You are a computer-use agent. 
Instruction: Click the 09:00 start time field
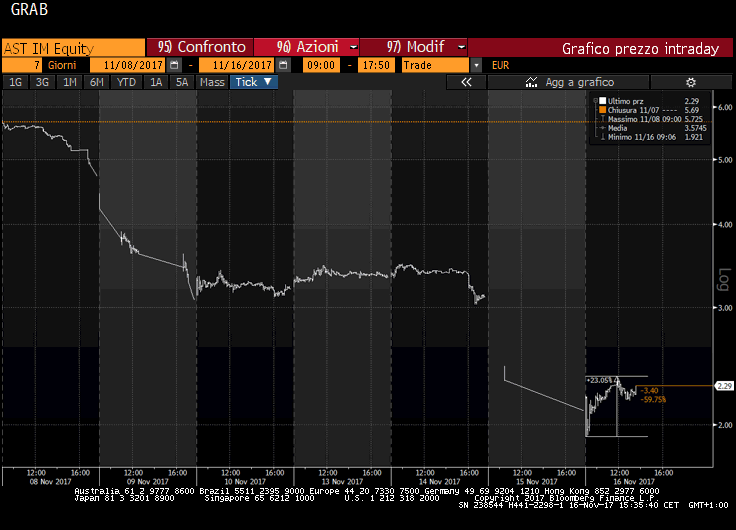(x=321, y=65)
